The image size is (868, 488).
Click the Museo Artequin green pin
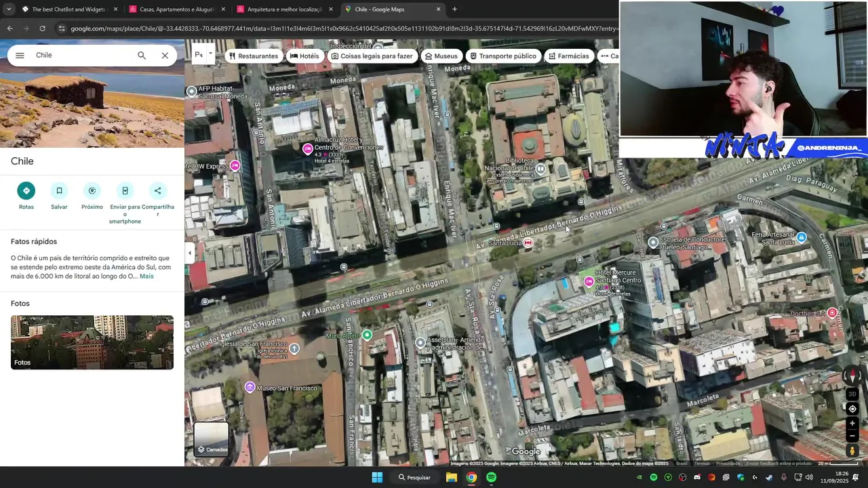coord(367,335)
